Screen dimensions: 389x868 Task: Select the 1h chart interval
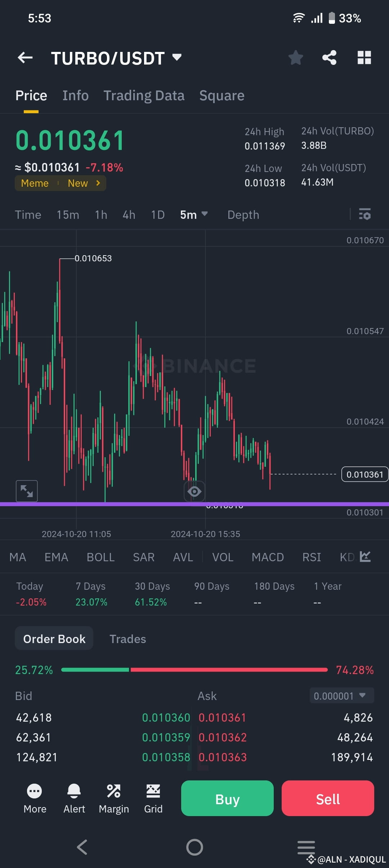click(x=101, y=215)
